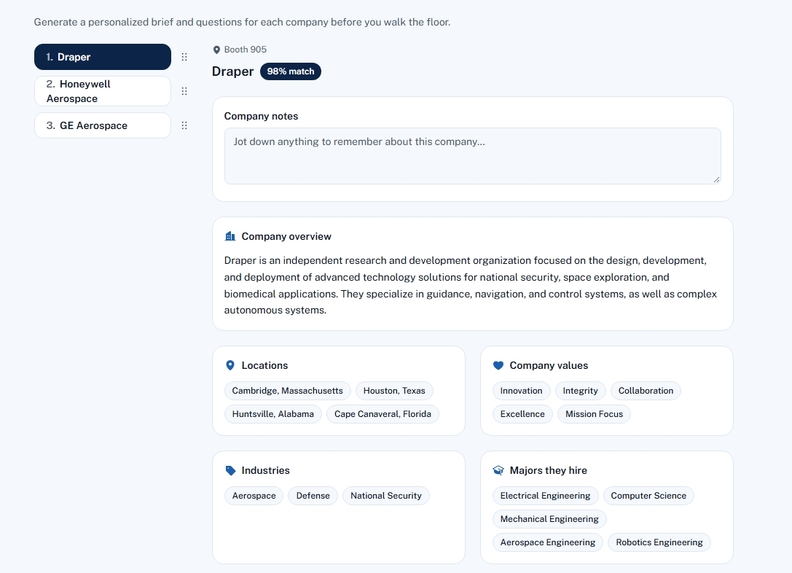792x573 pixels.
Task: Click the Robotics Engineering chip
Action: (x=659, y=542)
